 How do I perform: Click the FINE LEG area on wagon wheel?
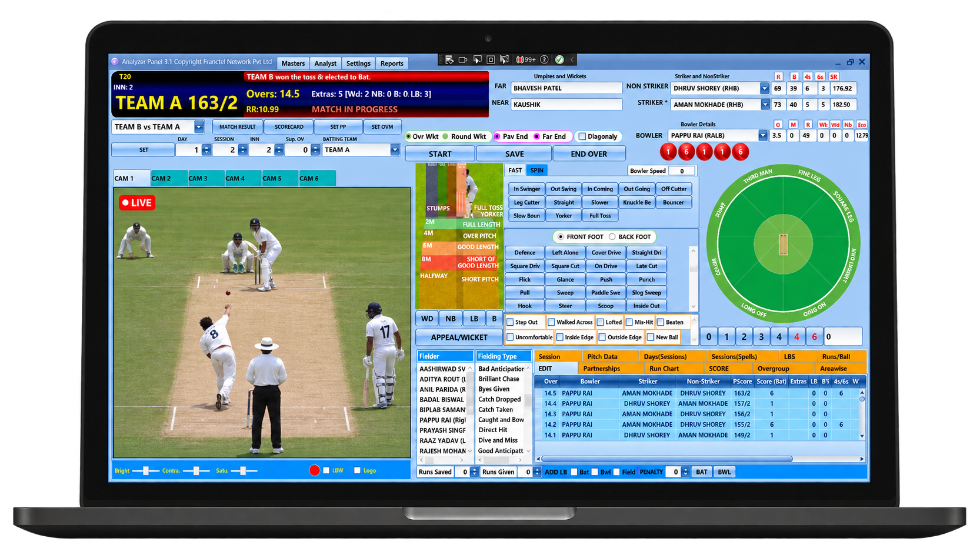click(809, 175)
